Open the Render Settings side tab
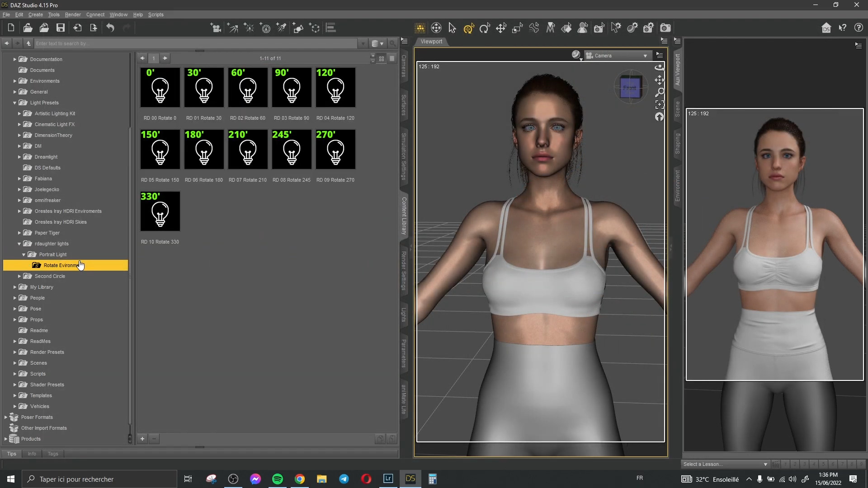868x488 pixels. (404, 271)
